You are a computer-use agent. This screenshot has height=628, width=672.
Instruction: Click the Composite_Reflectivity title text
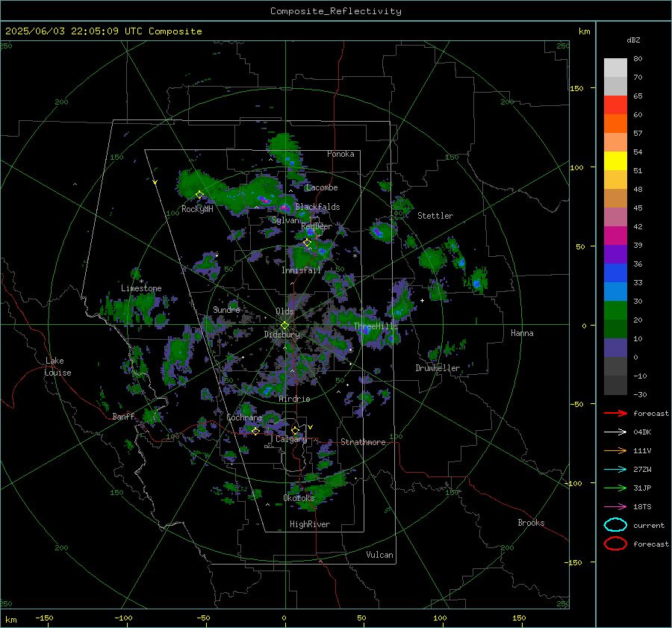(335, 11)
